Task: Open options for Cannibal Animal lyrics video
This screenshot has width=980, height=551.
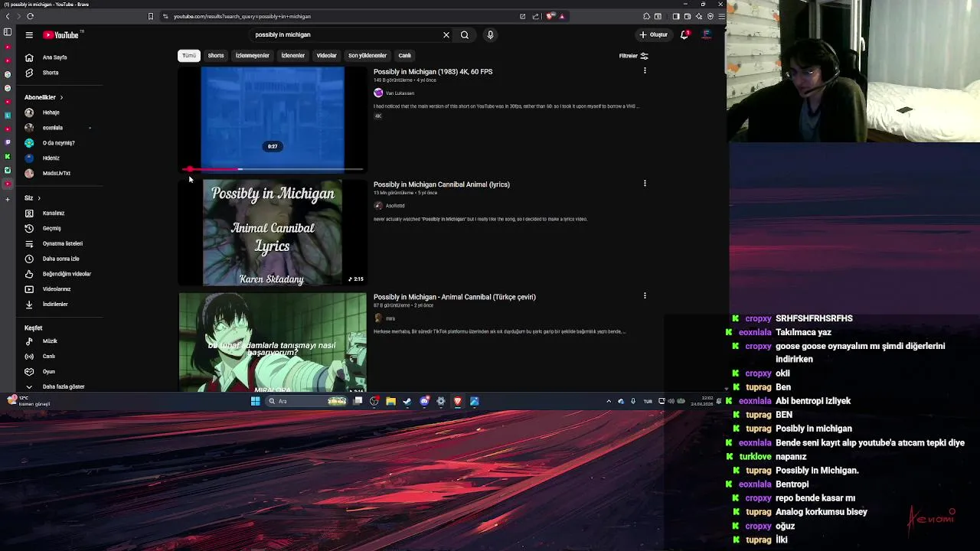Action: [x=645, y=183]
